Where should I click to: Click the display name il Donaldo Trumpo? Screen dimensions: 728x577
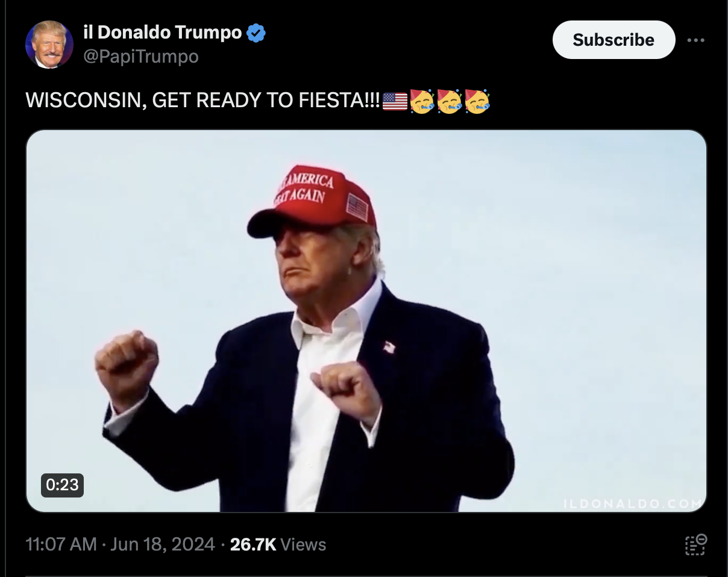tap(163, 32)
